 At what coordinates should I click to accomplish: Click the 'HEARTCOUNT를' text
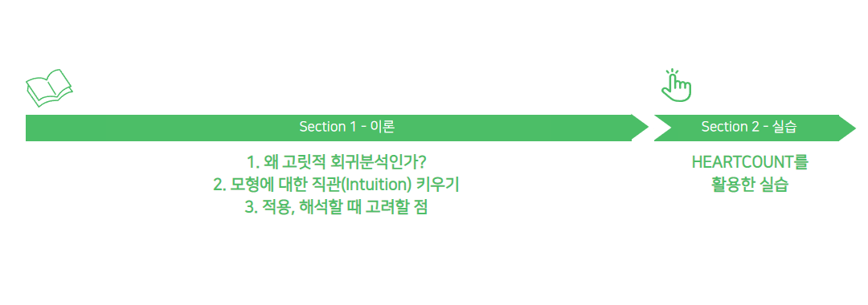point(750,162)
